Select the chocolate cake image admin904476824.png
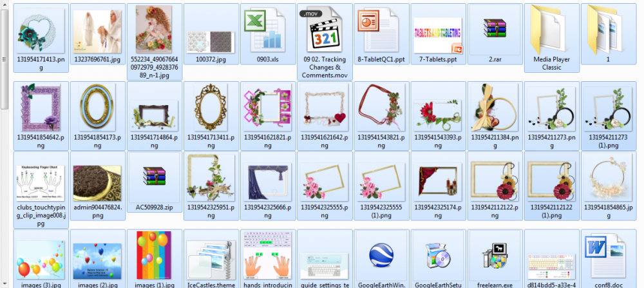 (97, 183)
